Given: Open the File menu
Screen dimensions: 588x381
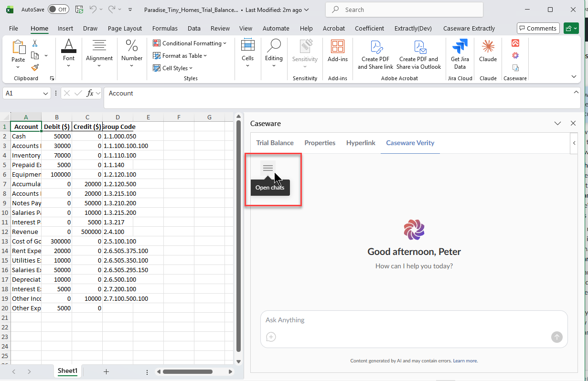Looking at the screenshot, I should (13, 28).
